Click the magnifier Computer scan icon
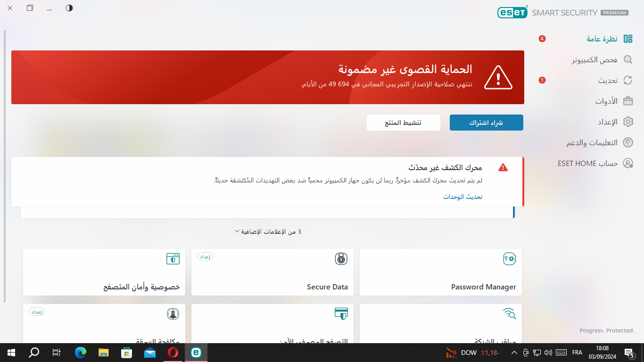Viewport: 644px width, 362px height. click(628, 60)
